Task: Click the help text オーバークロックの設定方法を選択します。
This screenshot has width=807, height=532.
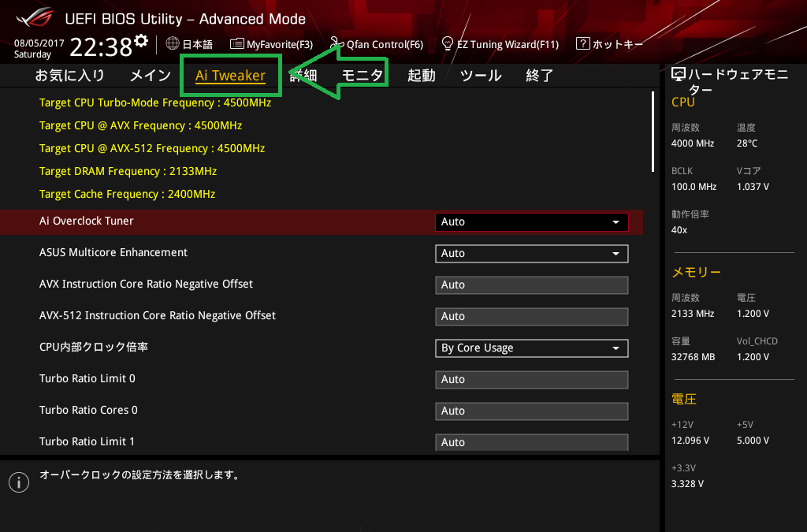Action: pos(142,475)
